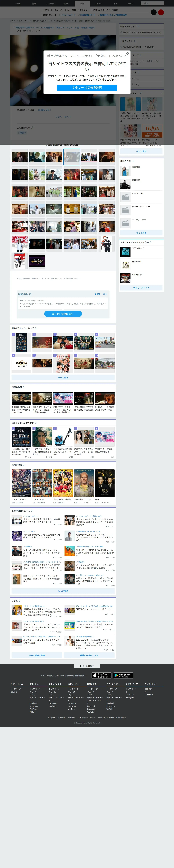This screenshot has width=174, height=868.
Task: Go to previous image with 前へ
Action: click(x=58, y=117)
